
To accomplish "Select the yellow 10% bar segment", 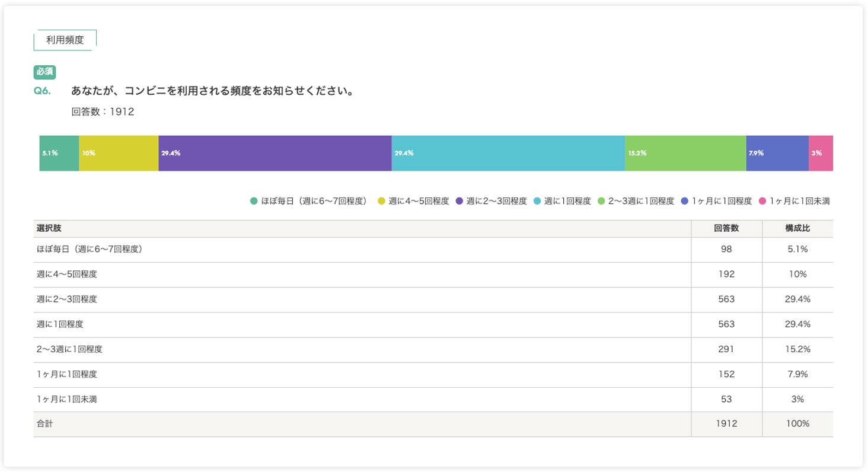I will (119, 153).
